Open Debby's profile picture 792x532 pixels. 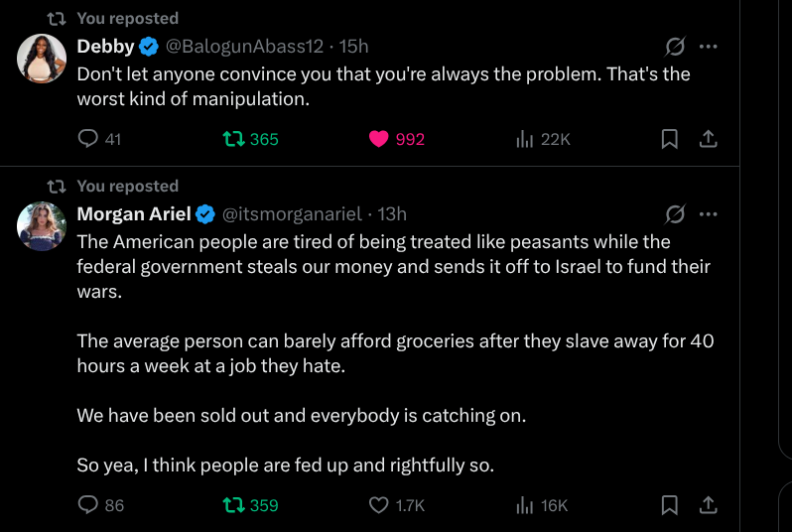(x=42, y=59)
